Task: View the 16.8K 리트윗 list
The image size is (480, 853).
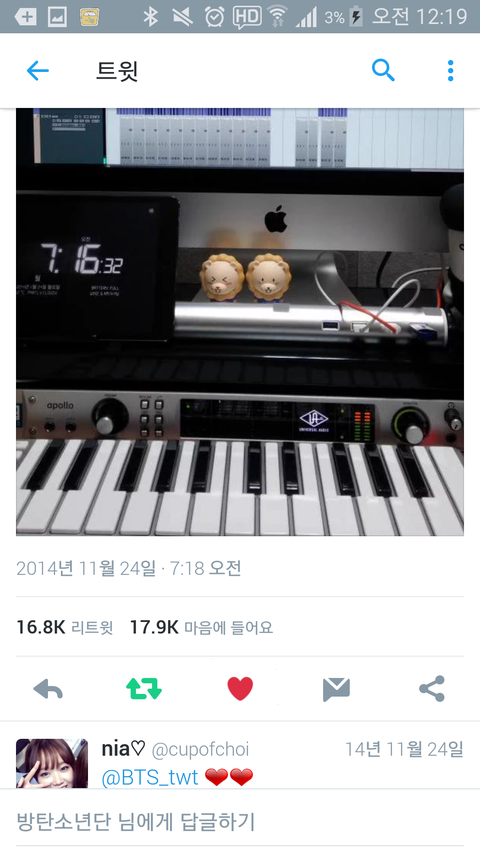Action: coord(65,627)
